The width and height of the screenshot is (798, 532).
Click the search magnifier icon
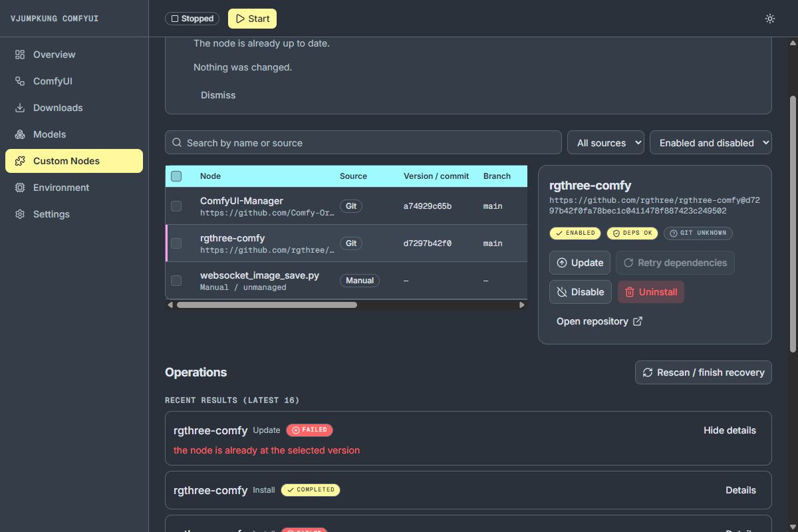[x=177, y=142]
